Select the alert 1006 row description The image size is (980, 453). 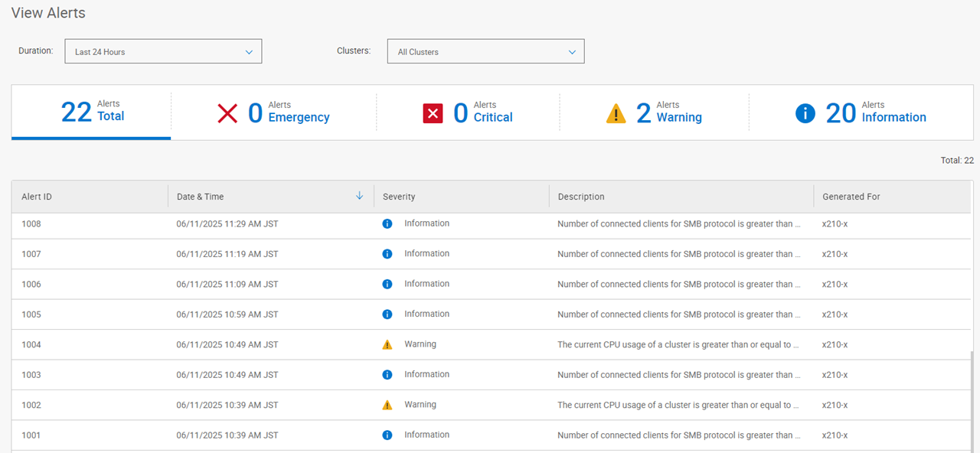point(679,285)
